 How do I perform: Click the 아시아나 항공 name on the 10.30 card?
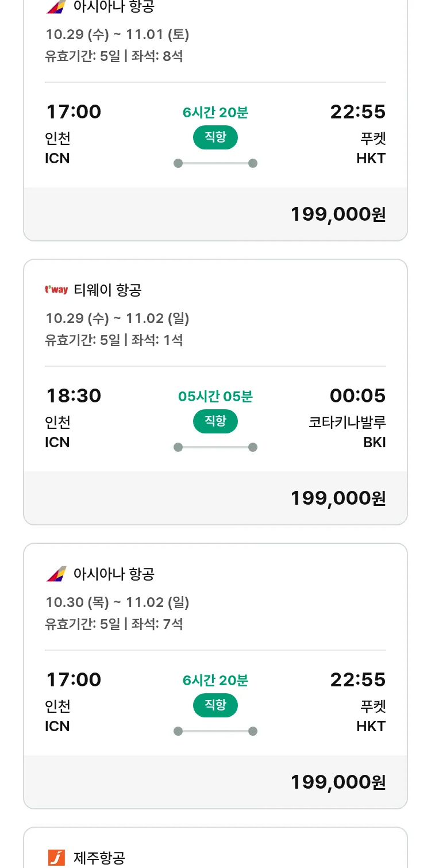coord(114,574)
